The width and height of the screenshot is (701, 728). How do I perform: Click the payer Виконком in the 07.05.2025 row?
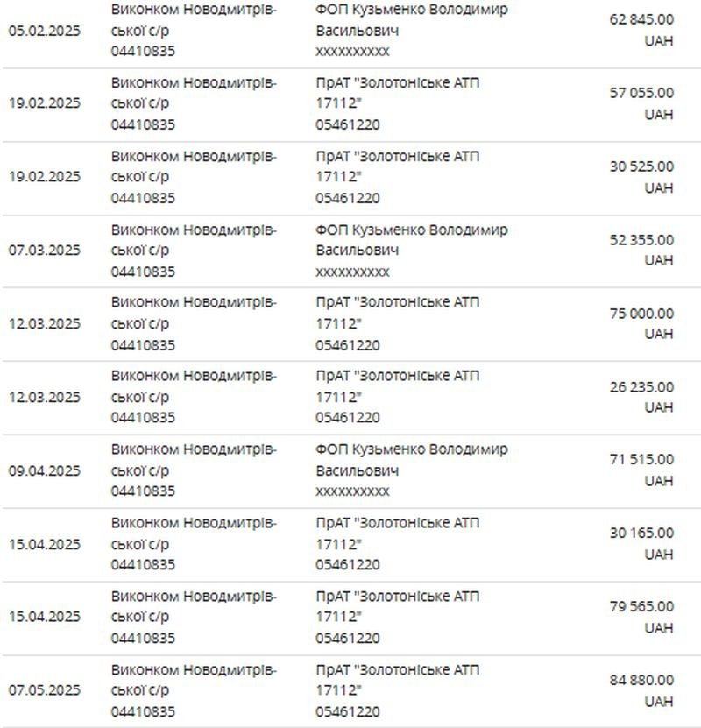point(194,680)
